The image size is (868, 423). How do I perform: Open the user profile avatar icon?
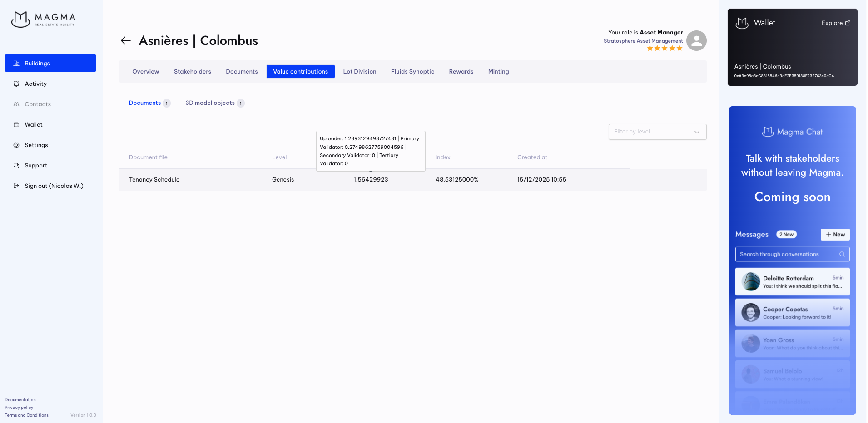coord(696,41)
